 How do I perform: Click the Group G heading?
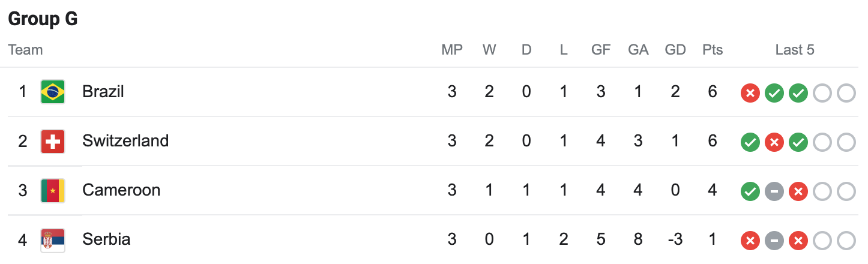click(x=43, y=19)
